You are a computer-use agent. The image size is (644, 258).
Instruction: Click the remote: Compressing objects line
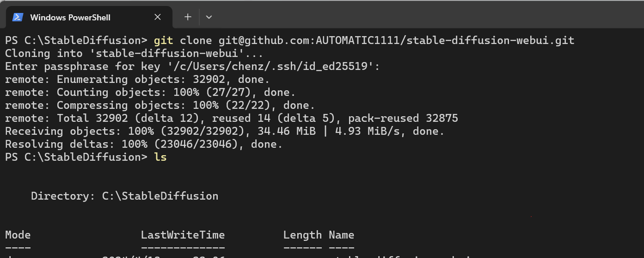click(160, 105)
